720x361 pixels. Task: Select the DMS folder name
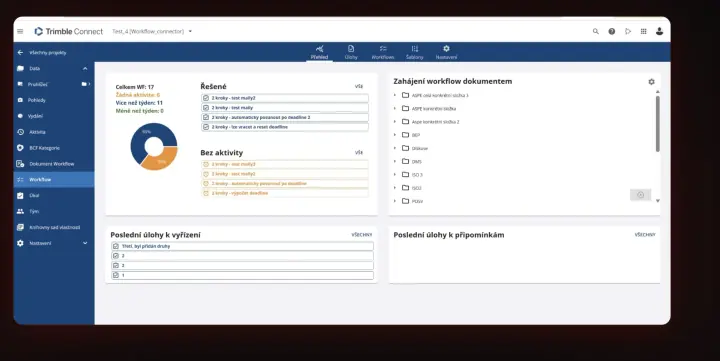(416, 162)
